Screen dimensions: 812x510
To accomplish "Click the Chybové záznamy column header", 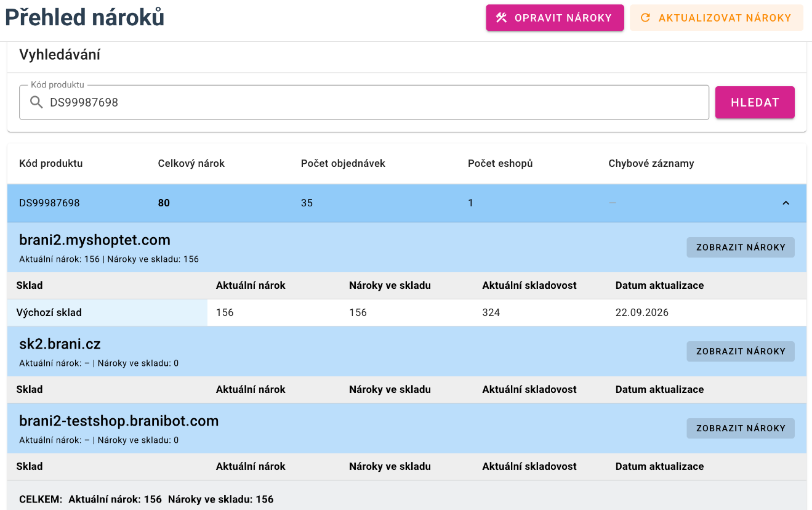I will click(651, 163).
